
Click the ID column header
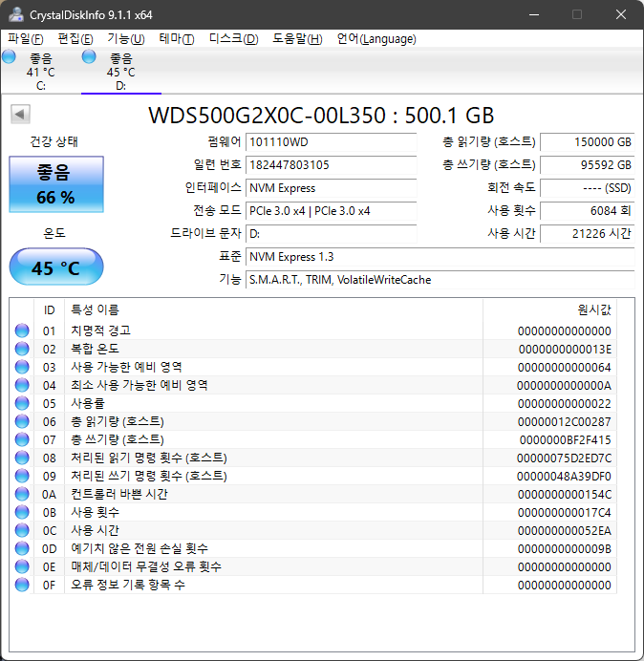[50, 310]
